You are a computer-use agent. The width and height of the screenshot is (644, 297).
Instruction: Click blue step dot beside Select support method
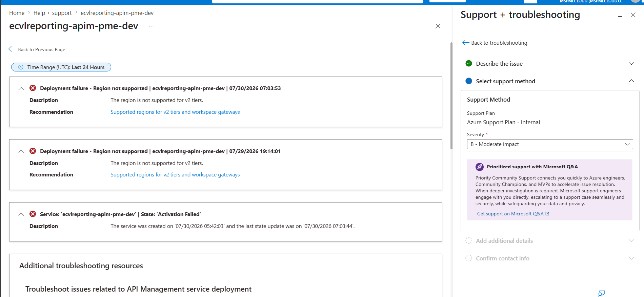[x=469, y=81]
